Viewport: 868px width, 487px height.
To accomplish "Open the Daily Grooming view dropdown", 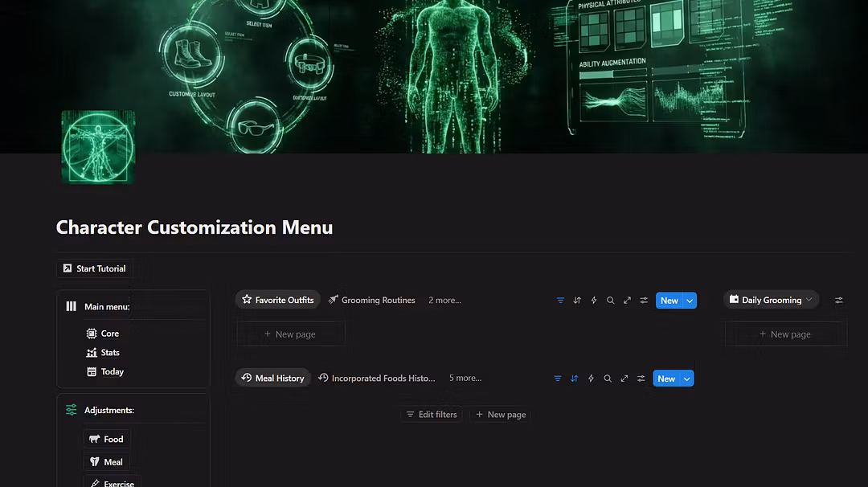I will pyautogui.click(x=771, y=300).
